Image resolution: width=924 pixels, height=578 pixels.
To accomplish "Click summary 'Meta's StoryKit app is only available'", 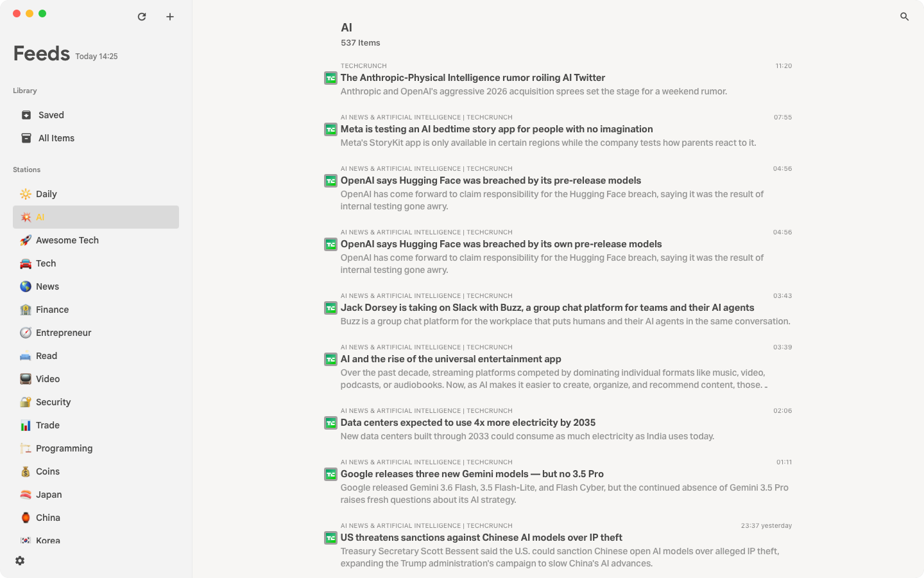I will (x=548, y=143).
